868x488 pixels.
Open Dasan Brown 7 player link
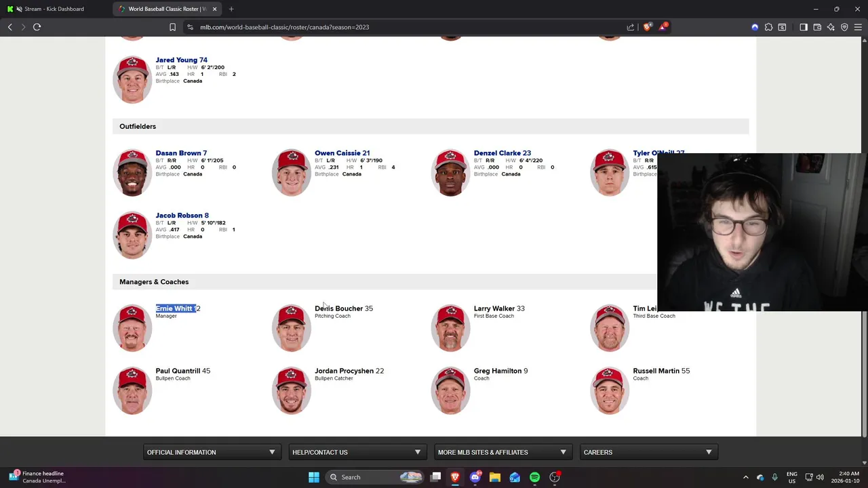tap(181, 153)
